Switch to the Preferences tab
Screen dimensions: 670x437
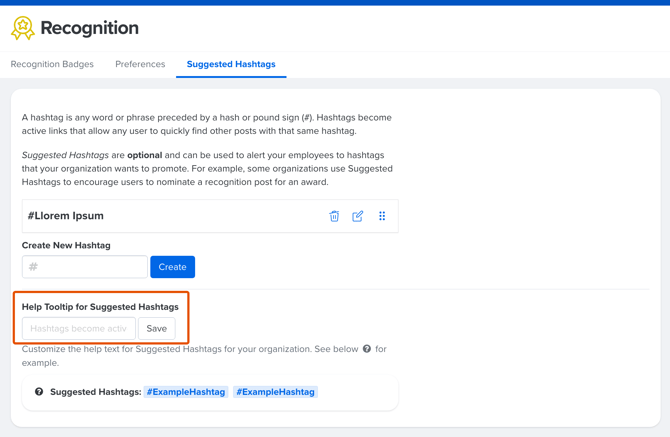click(x=140, y=64)
